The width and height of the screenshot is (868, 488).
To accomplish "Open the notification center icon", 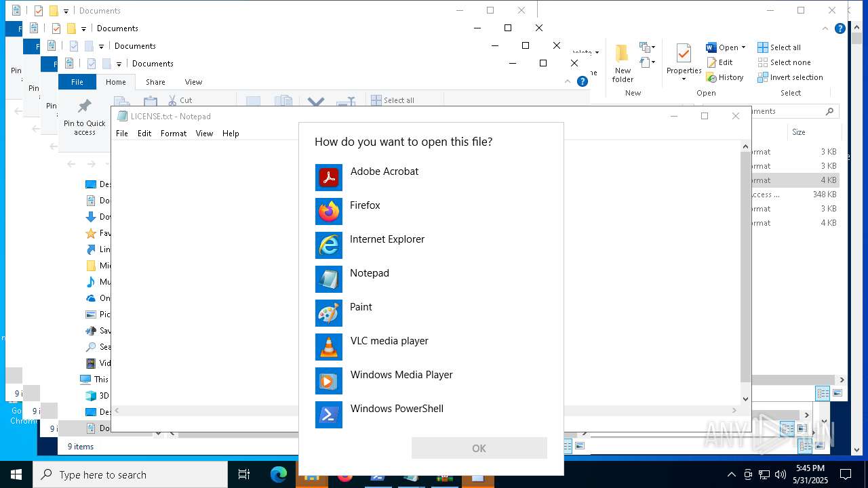I will [846, 474].
